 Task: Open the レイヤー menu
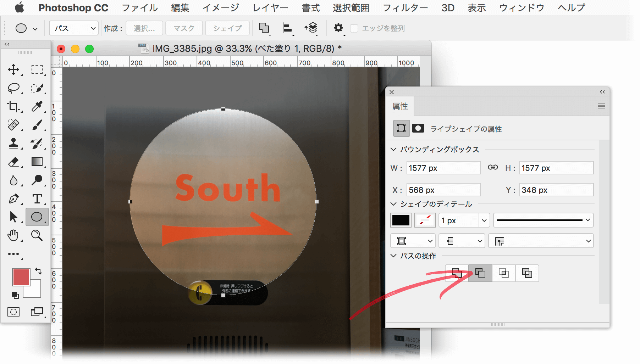point(270,7)
